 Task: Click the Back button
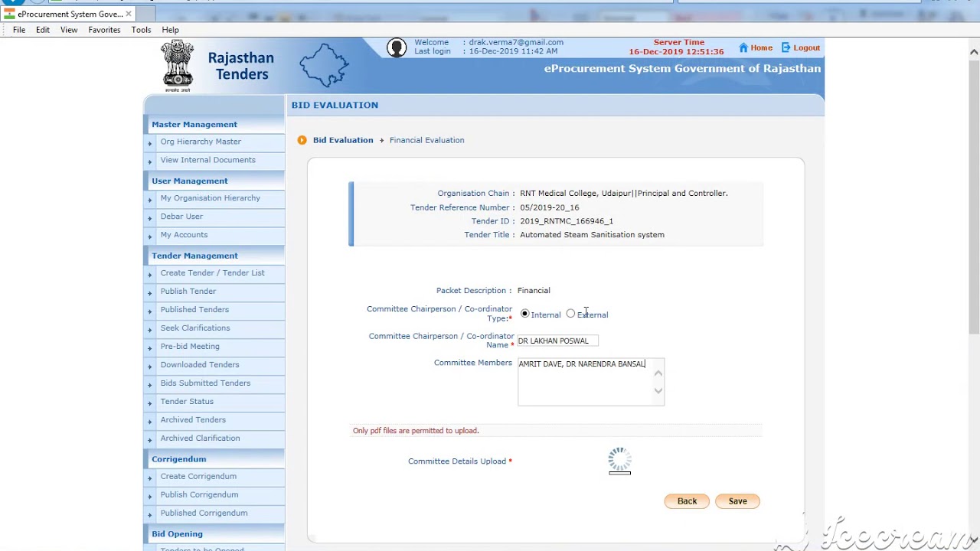tap(687, 501)
